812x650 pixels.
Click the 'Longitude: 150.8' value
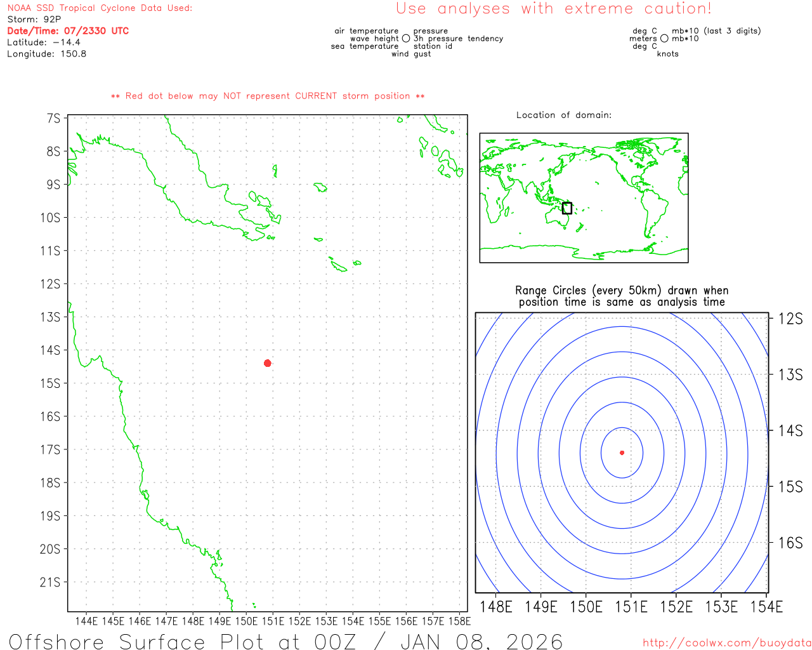tap(47, 54)
